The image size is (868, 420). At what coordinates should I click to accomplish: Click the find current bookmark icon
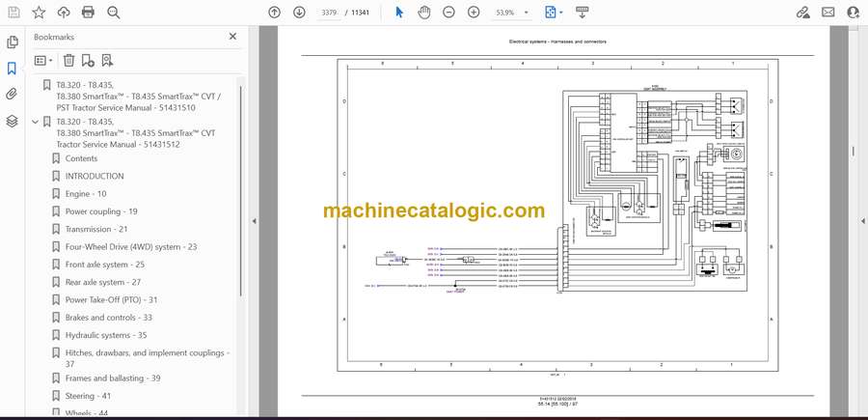coord(107,61)
